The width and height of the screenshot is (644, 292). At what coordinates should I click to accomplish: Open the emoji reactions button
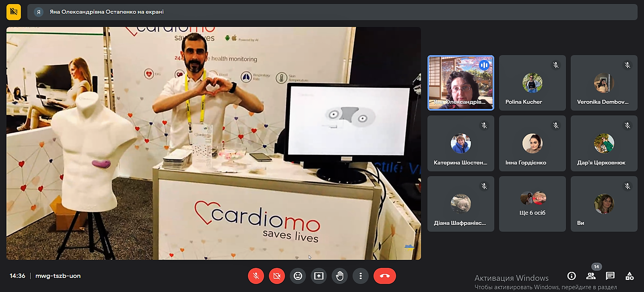coord(298,276)
